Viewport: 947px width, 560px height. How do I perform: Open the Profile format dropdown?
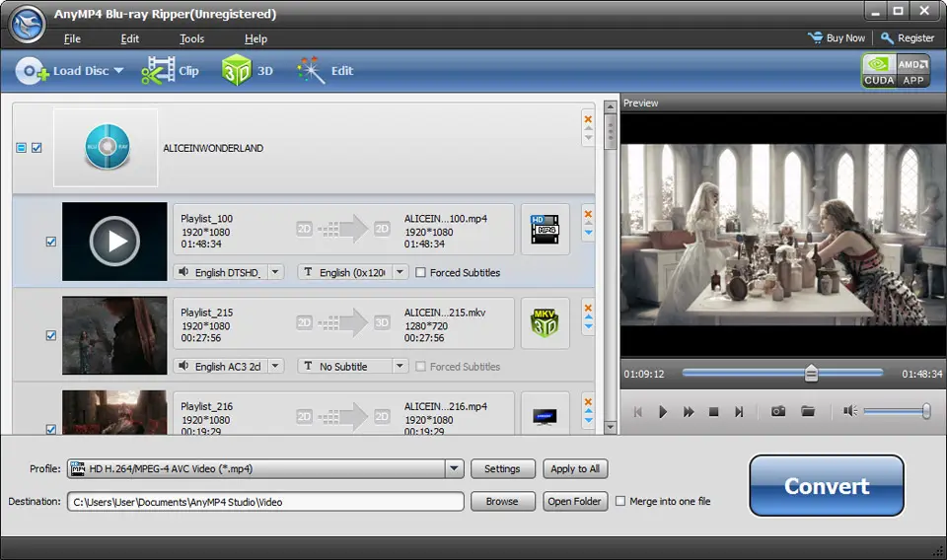coord(454,468)
